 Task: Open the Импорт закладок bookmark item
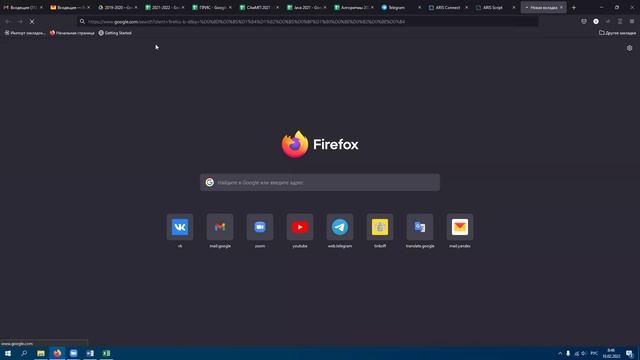click(24, 33)
